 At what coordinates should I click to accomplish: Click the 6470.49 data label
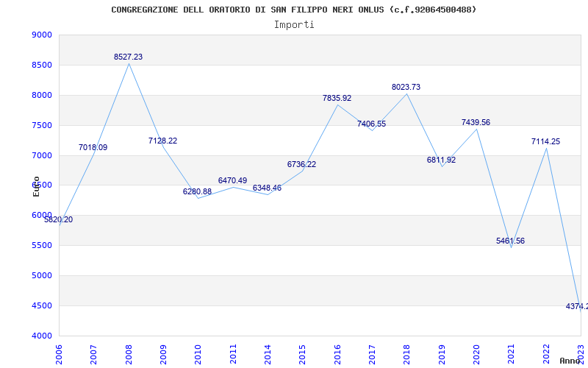tap(232, 180)
